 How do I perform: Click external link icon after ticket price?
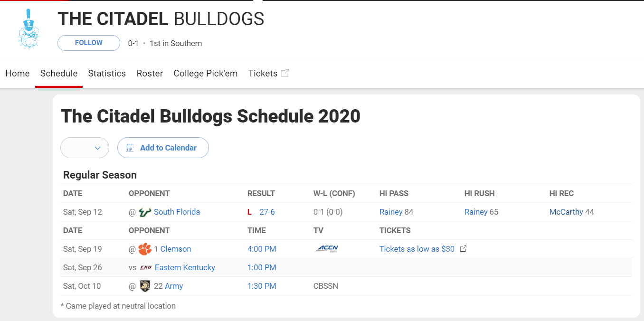tap(463, 249)
